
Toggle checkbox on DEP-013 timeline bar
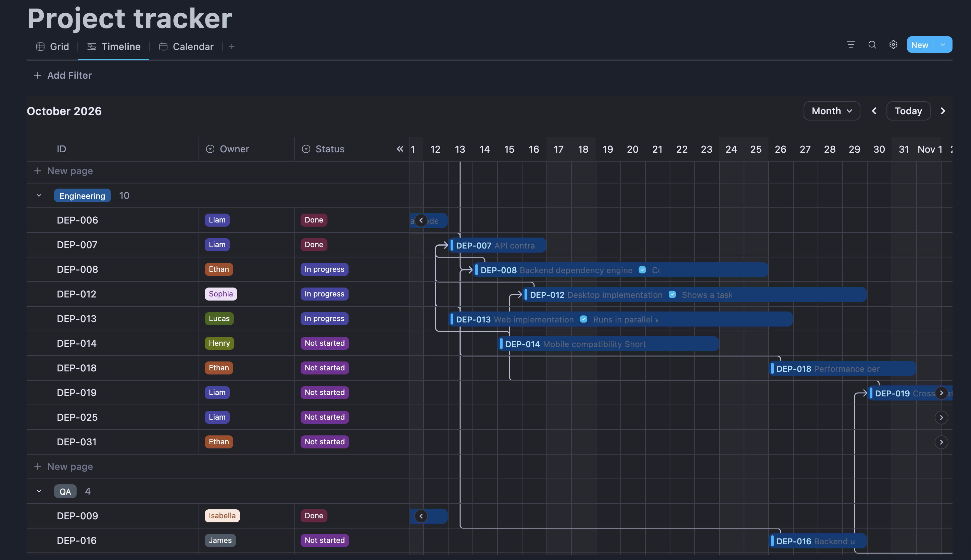583,319
